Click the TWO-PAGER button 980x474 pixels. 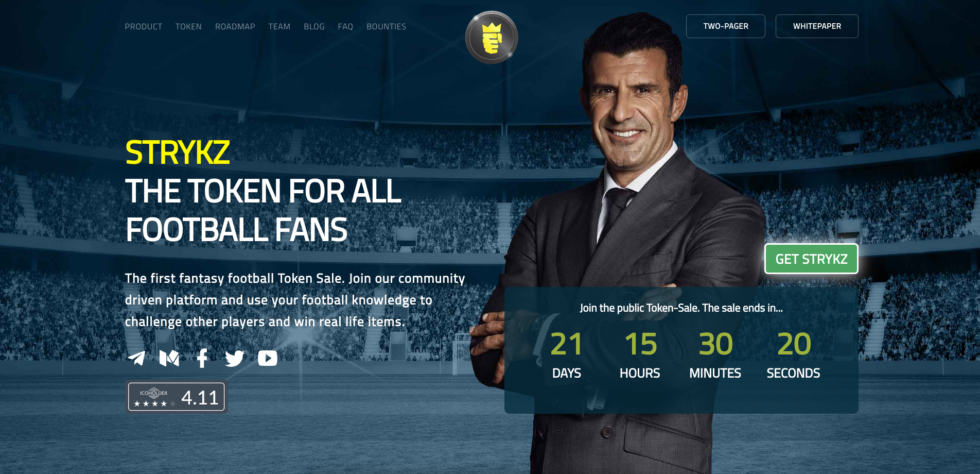726,26
